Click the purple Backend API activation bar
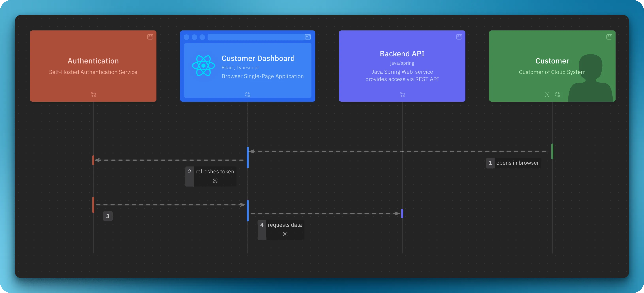The image size is (644, 293). coord(402,214)
